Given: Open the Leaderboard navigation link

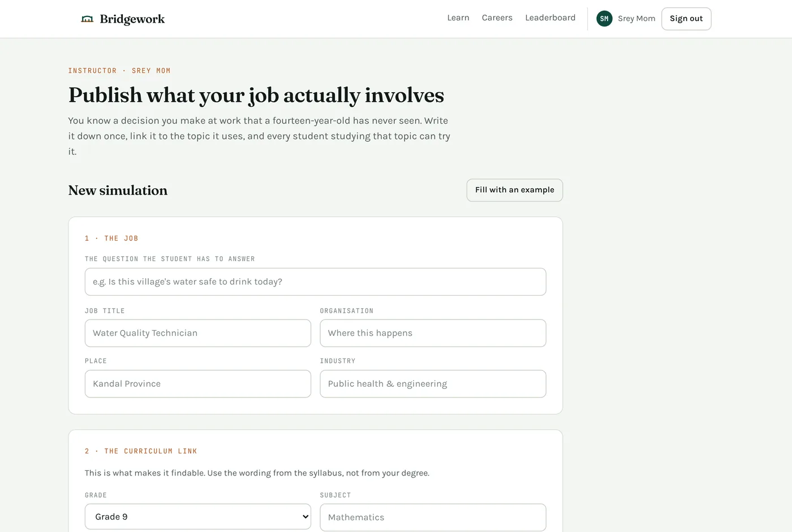Looking at the screenshot, I should (550, 18).
